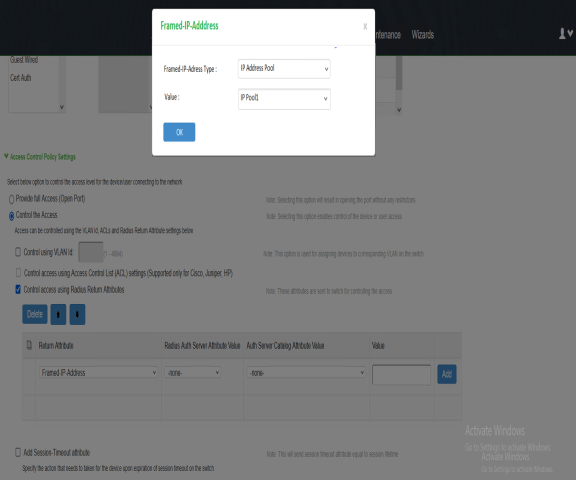Click OK button in dialog

click(x=179, y=132)
